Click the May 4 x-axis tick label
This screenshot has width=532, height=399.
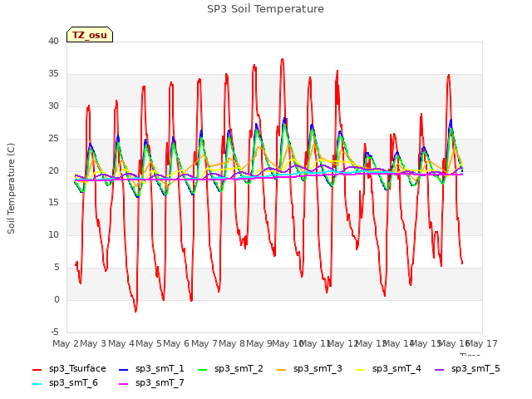pyautogui.click(x=121, y=343)
